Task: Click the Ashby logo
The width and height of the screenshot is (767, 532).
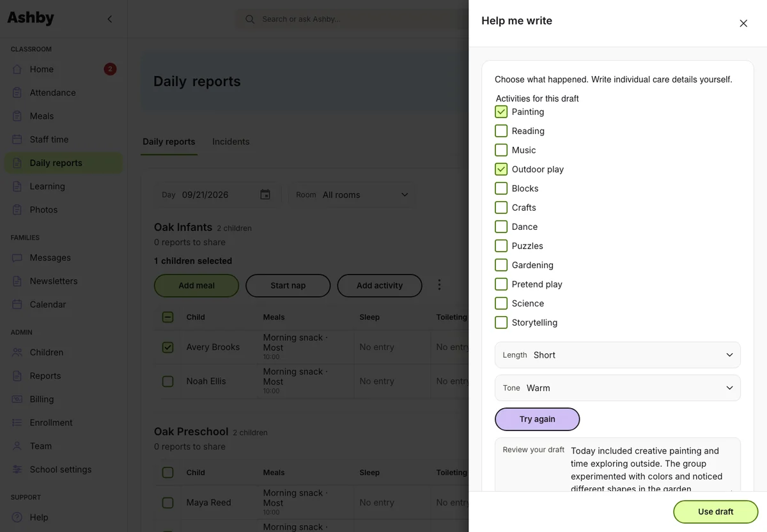Action: pos(31,19)
